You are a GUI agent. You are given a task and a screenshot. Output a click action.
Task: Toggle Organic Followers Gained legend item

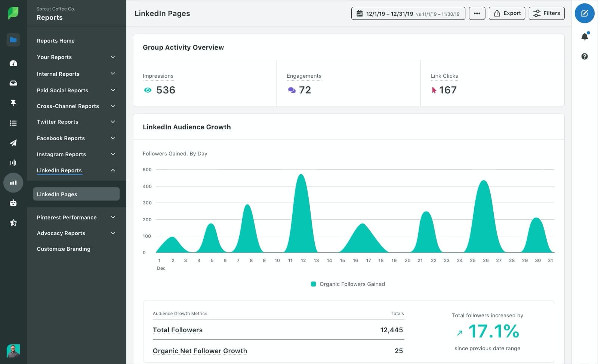pos(348,284)
